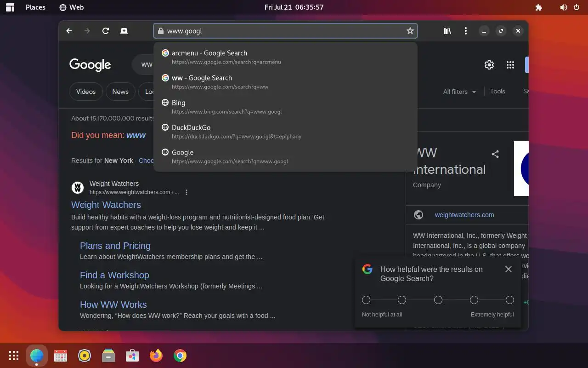Viewport: 588px width, 368px height.
Task: Select the Google search suggestion
Action: tap(285, 156)
